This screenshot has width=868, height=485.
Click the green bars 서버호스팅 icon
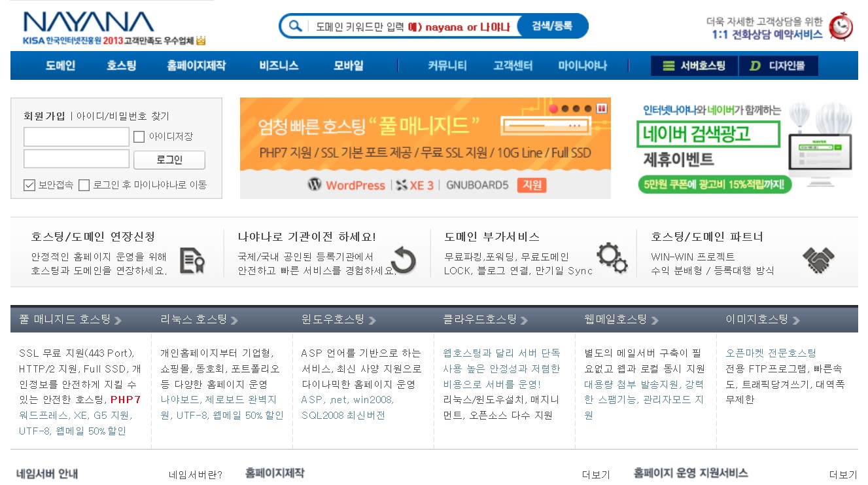coord(668,66)
